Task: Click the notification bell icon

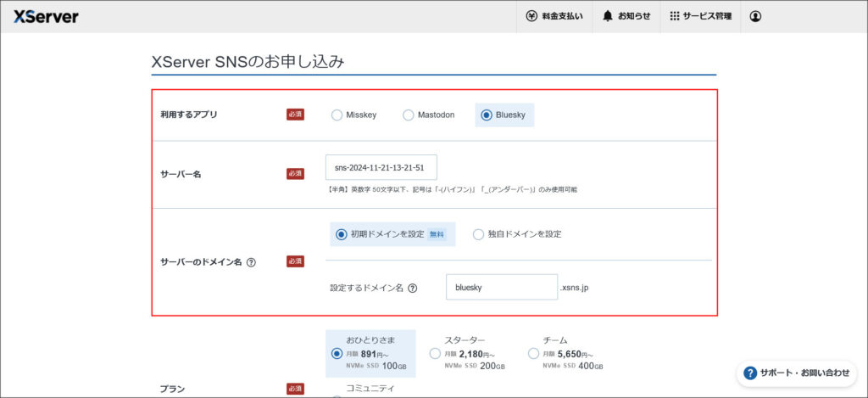Action: (607, 17)
